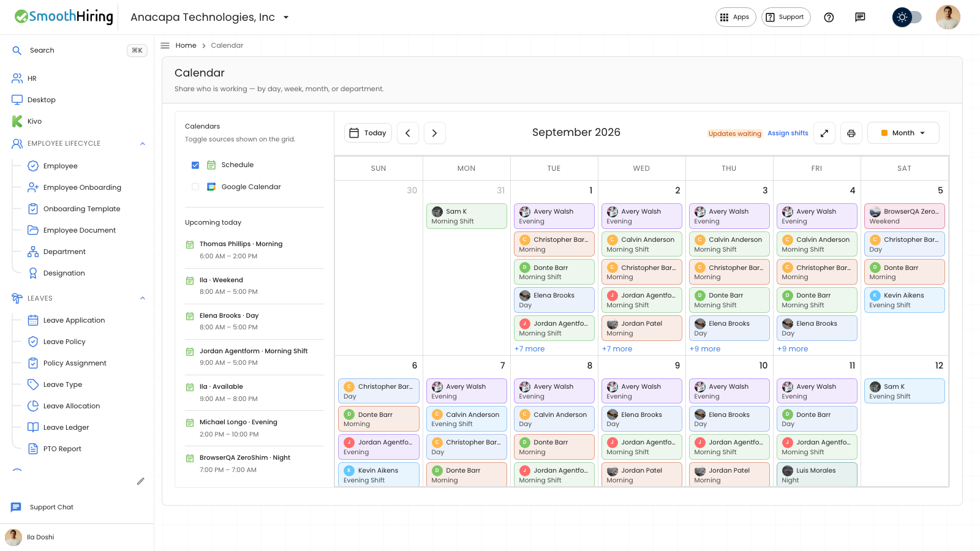This screenshot has width=980, height=551.
Task: Open the chat messages icon in header
Action: click(x=860, y=17)
